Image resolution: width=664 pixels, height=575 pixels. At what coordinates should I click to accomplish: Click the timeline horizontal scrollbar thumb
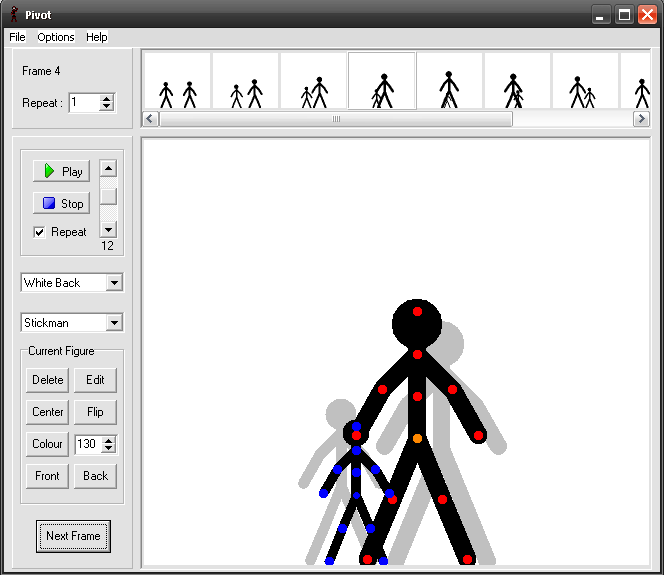click(336, 119)
